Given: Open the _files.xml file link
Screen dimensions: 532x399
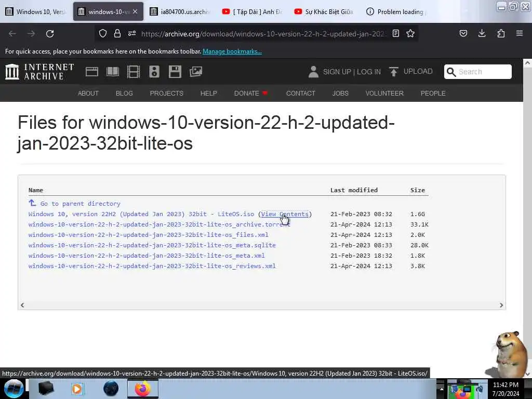Looking at the screenshot, I should [x=148, y=235].
